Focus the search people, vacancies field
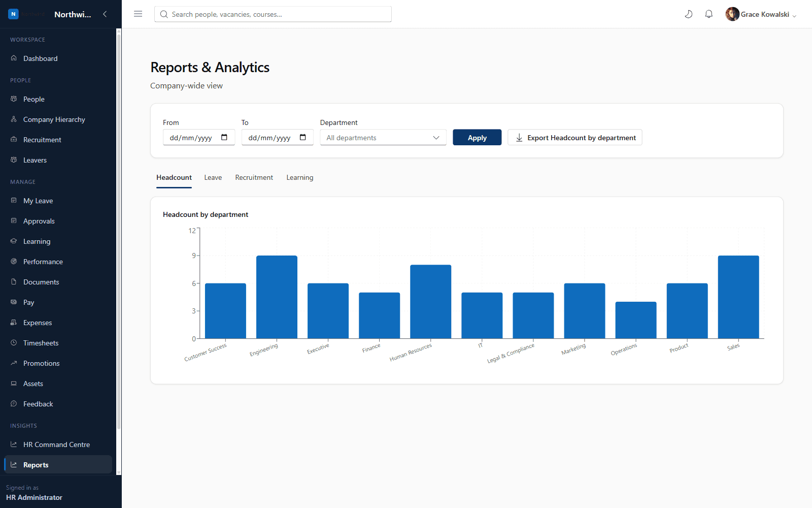812x508 pixels. [273, 14]
